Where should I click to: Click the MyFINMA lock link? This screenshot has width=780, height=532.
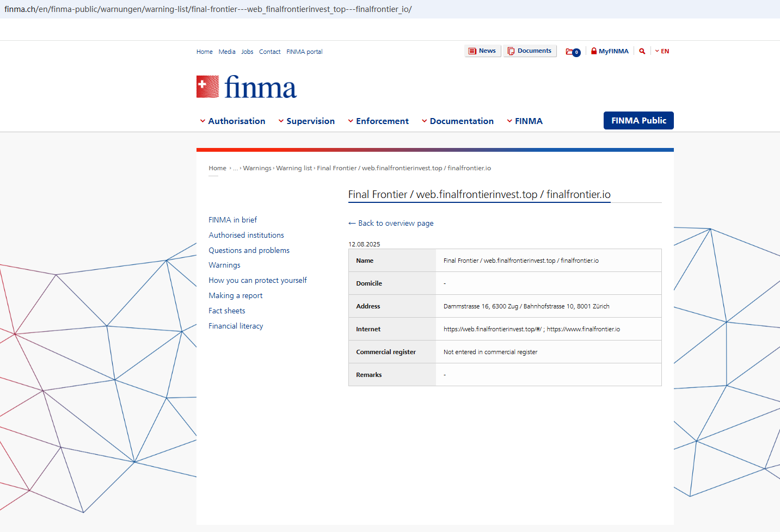coord(610,51)
